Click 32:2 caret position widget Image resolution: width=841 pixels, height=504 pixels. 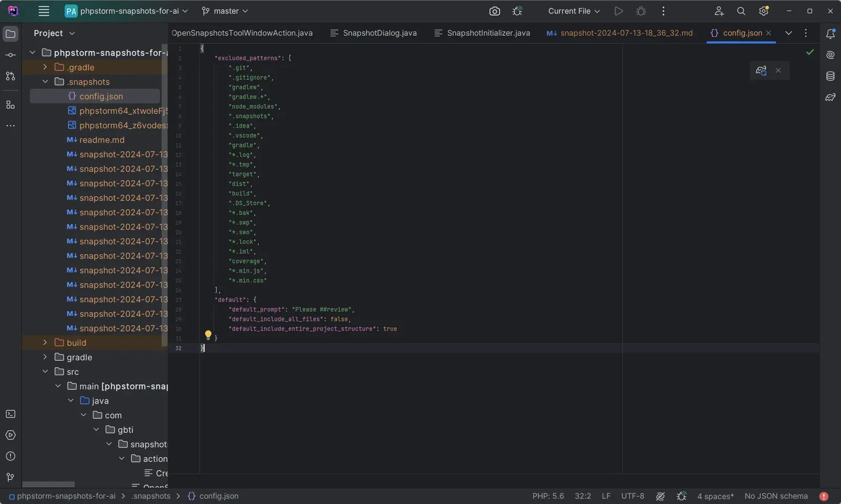[583, 496]
